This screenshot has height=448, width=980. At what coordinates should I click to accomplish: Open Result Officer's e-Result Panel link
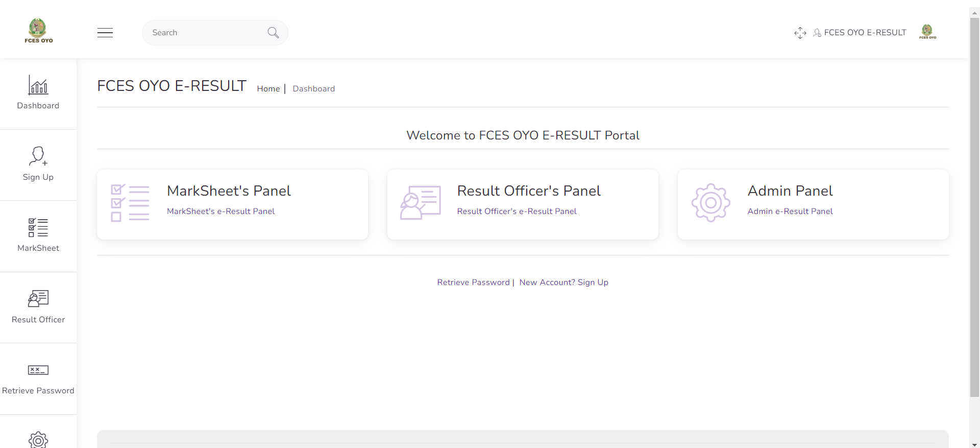pyautogui.click(x=517, y=211)
